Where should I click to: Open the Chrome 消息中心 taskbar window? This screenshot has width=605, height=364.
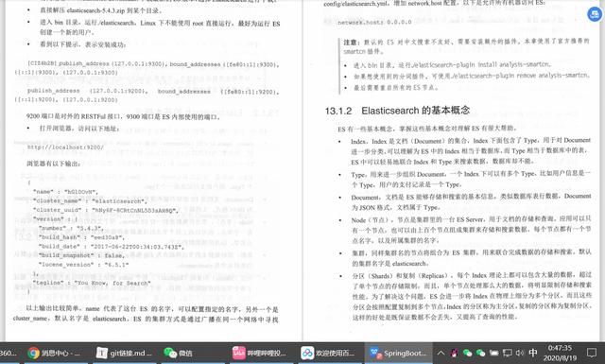pos(54,353)
